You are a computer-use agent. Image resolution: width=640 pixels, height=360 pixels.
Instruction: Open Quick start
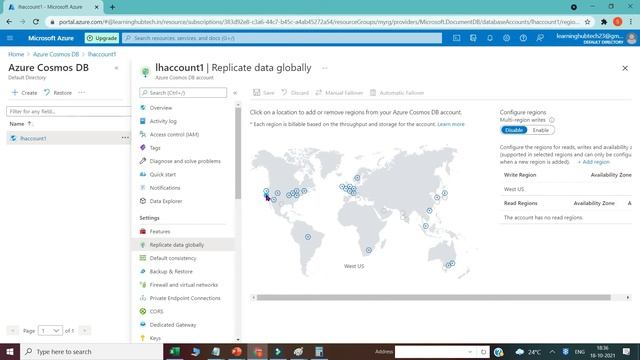tap(162, 174)
